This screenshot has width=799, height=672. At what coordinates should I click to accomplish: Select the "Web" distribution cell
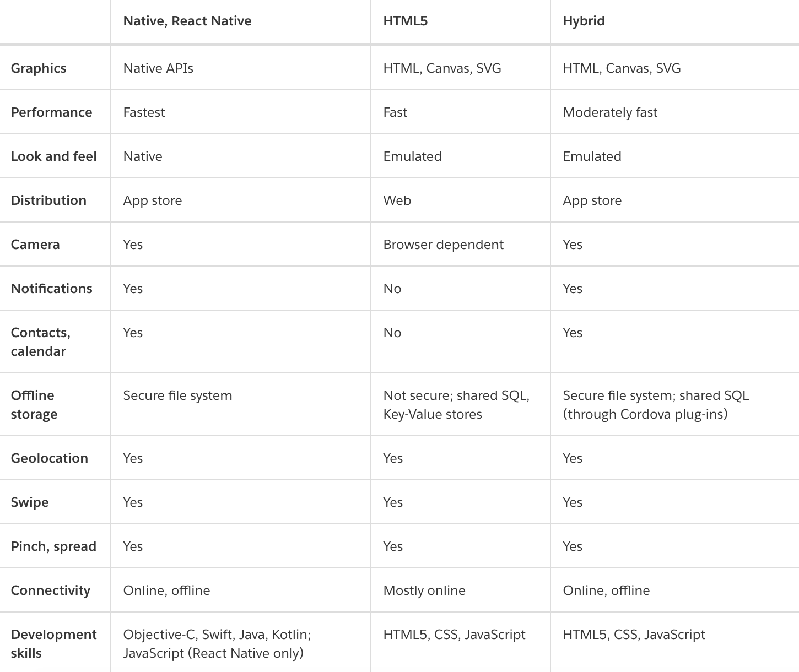(x=397, y=200)
